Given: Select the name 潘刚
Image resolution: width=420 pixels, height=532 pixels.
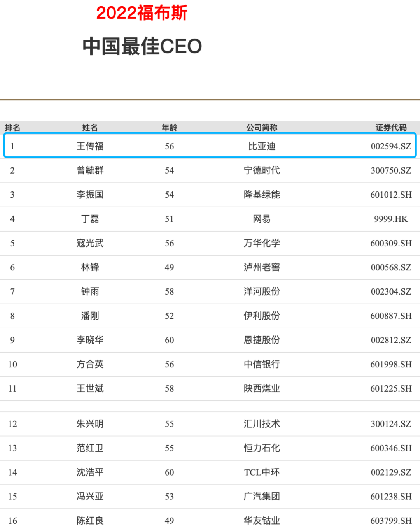Looking at the screenshot, I should (x=90, y=315).
